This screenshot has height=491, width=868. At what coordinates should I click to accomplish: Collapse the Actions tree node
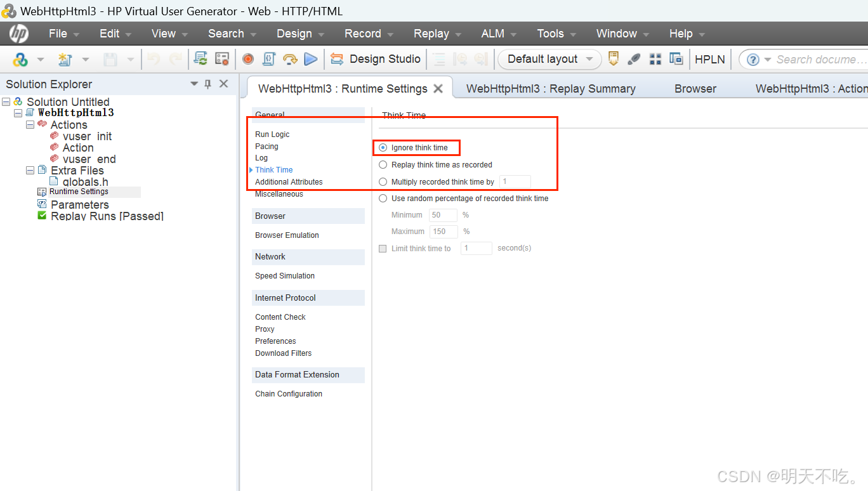30,124
